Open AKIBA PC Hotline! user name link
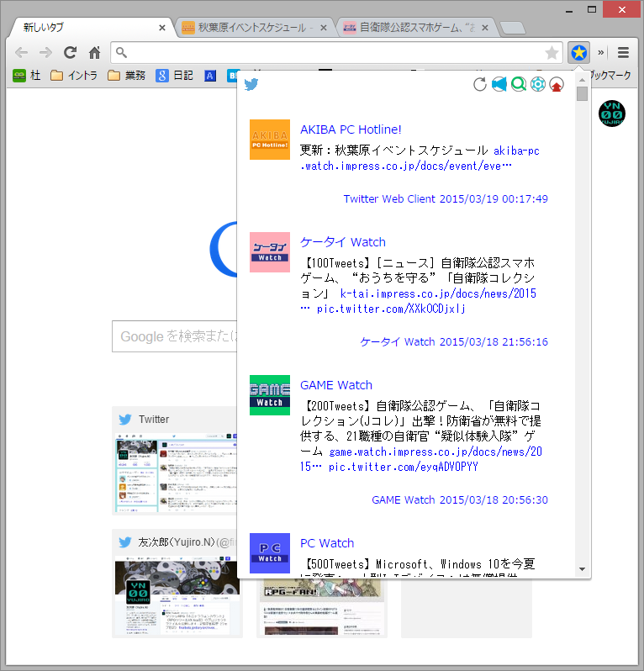Screen dimensions: 644x671 pyautogui.click(x=351, y=129)
